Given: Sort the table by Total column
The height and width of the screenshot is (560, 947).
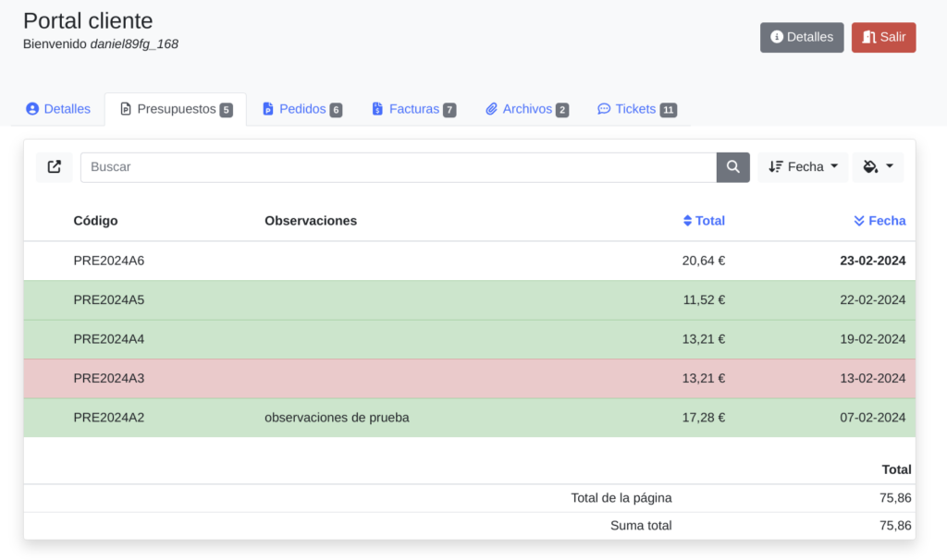Looking at the screenshot, I should pyautogui.click(x=704, y=221).
